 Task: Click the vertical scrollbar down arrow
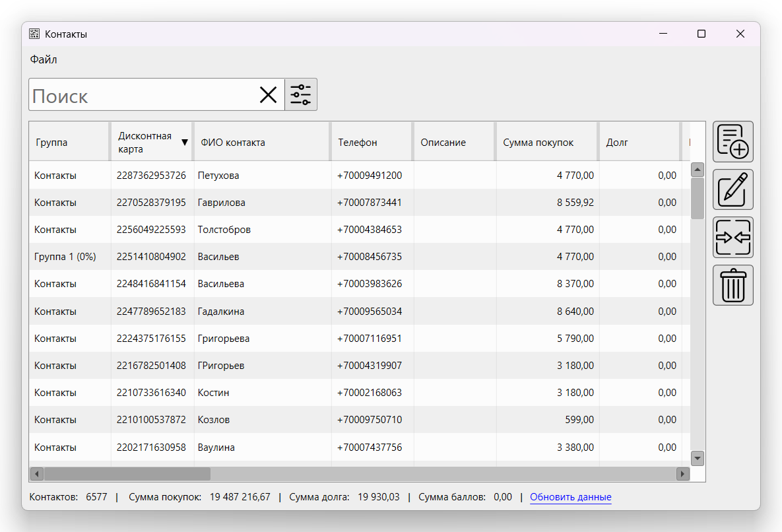698,458
